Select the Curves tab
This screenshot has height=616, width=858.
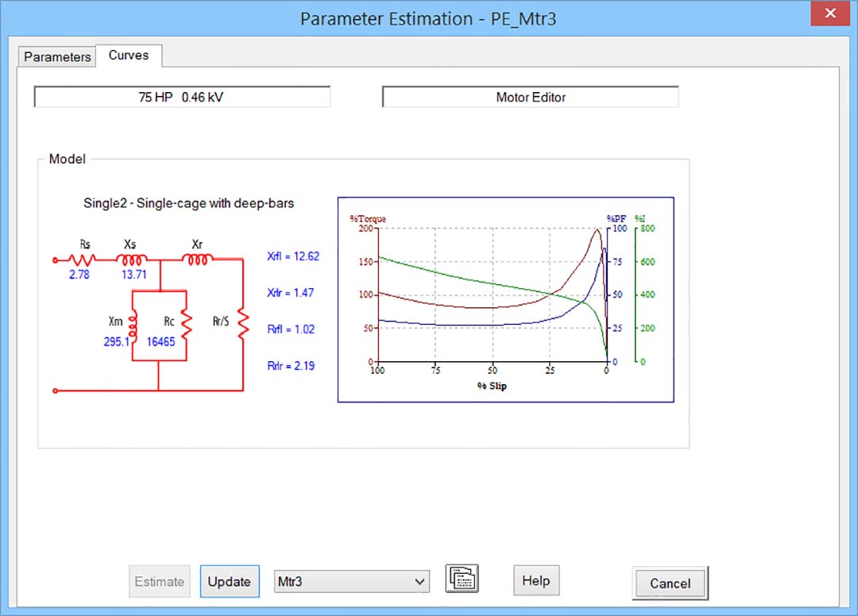click(x=128, y=56)
